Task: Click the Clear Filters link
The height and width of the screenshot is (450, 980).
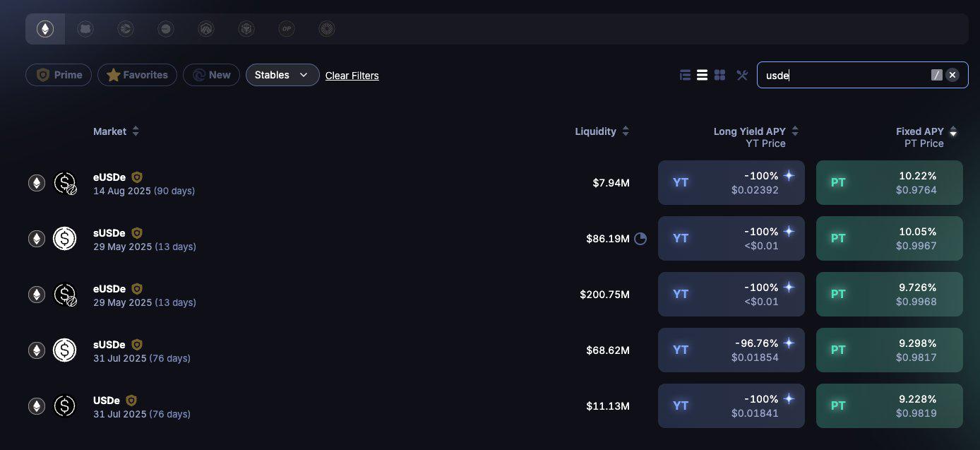Action: 352,76
